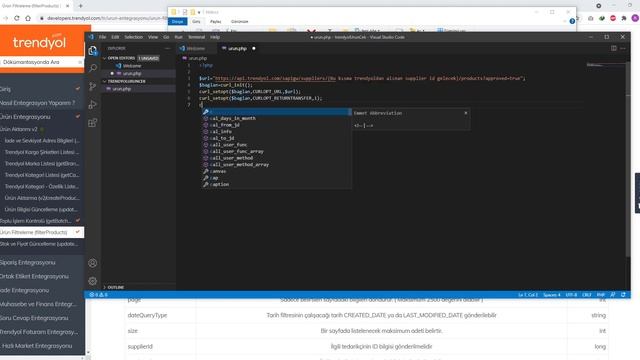Click the notifications icon in VS Code status bar
Screen dimensions: 640x360
click(x=623, y=294)
